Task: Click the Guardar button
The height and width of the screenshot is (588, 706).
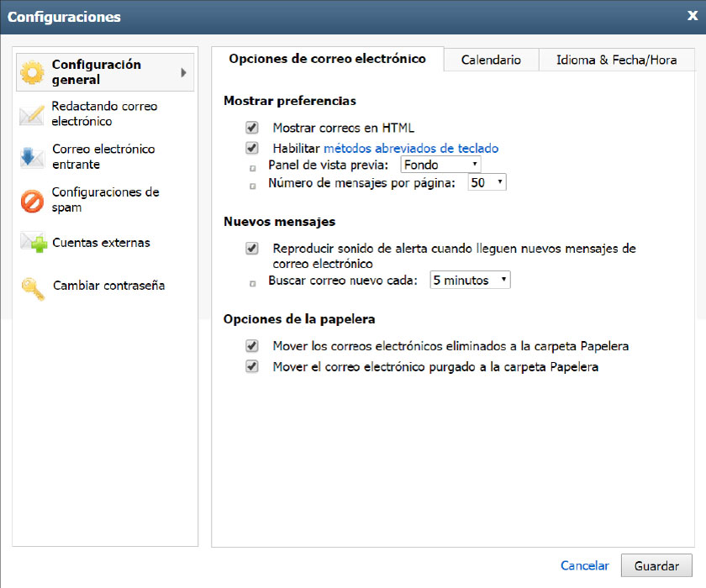Action: [656, 565]
